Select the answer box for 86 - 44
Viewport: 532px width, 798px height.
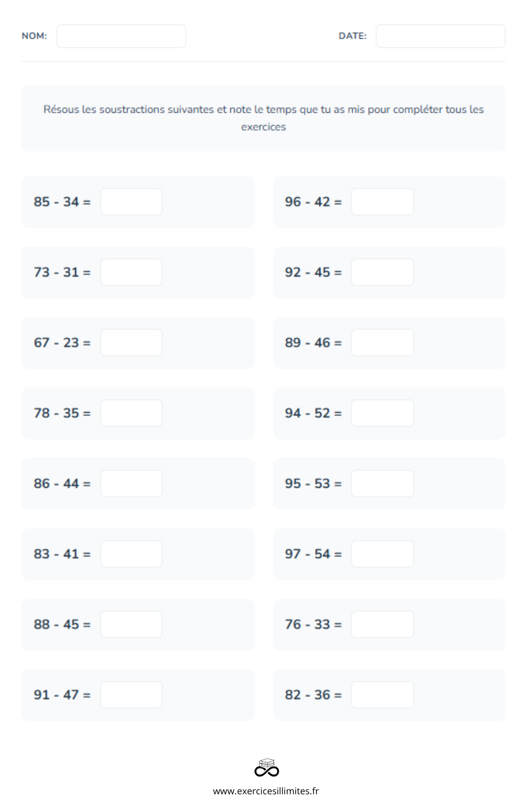click(x=131, y=484)
